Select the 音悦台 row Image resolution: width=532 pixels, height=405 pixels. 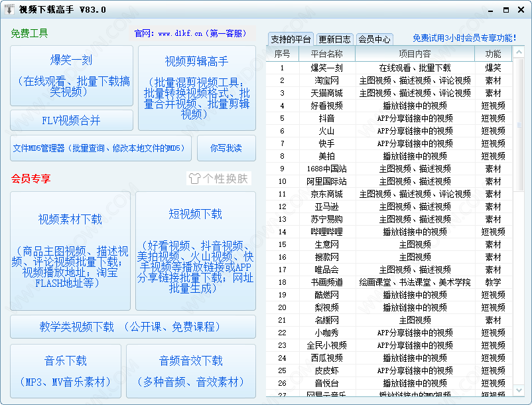[x=389, y=383]
